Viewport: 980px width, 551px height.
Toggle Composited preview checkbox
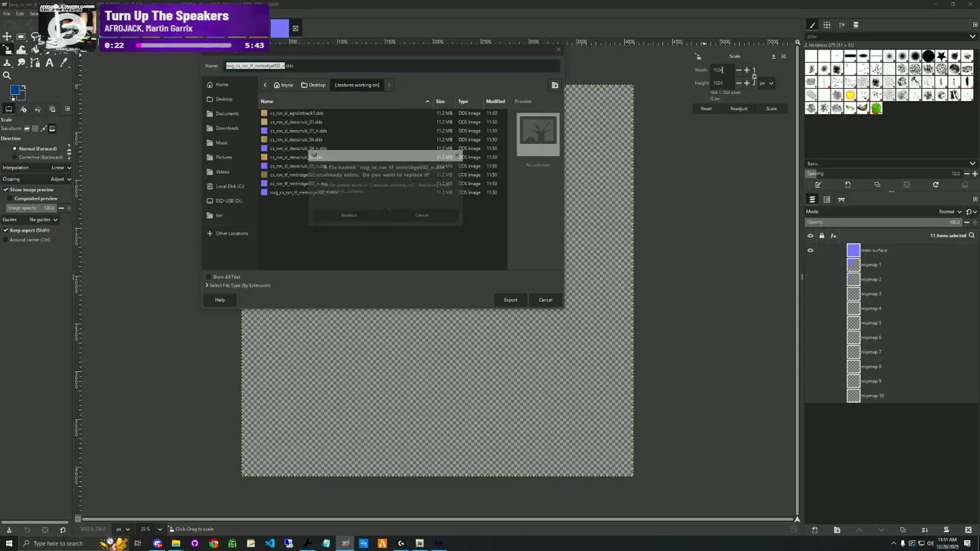pos(10,198)
